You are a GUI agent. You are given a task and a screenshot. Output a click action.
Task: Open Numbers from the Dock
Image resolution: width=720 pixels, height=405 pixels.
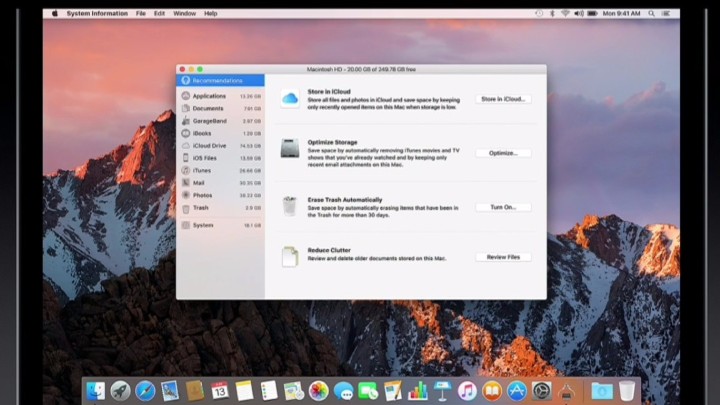pyautogui.click(x=418, y=391)
